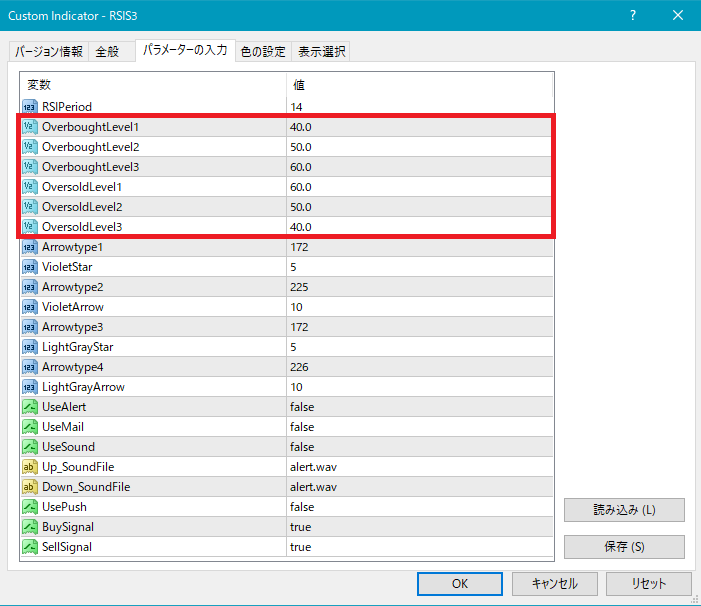Open the バージョン情報 tab

[x=49, y=51]
